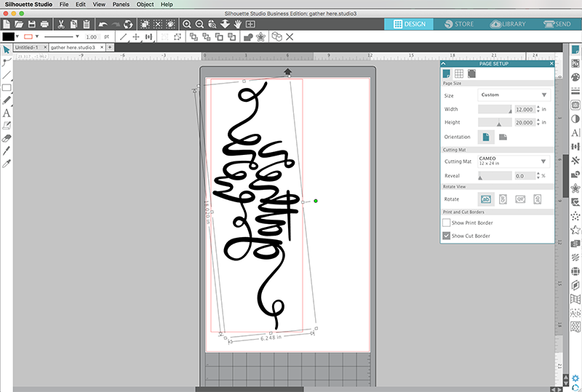Click the line thickness field
The height and width of the screenshot is (392, 582).
click(x=92, y=37)
